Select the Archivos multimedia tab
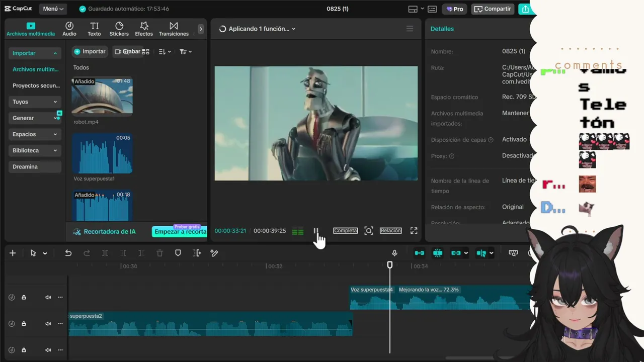The width and height of the screenshot is (644, 362). coord(31,29)
